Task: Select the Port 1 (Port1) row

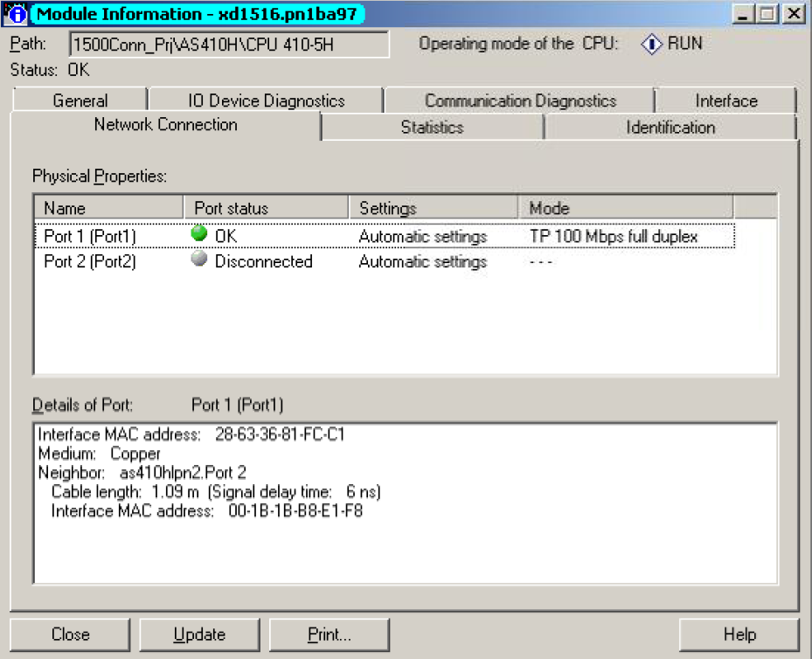Action: click(x=90, y=236)
